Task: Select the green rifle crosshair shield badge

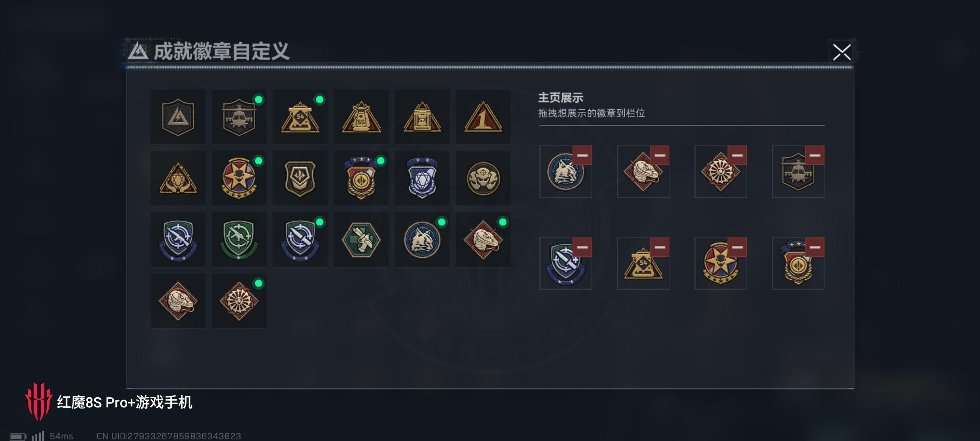Action: (x=239, y=239)
